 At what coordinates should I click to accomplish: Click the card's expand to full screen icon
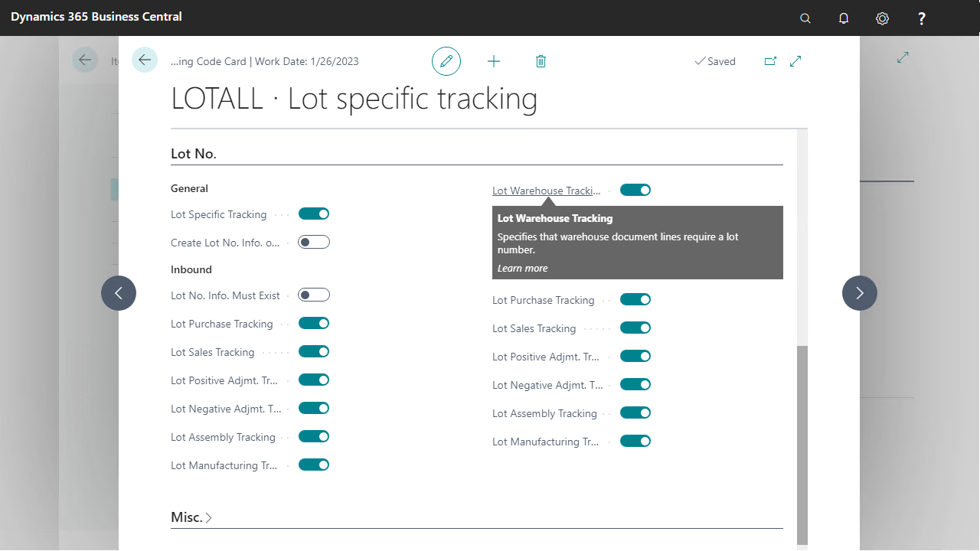pyautogui.click(x=795, y=61)
